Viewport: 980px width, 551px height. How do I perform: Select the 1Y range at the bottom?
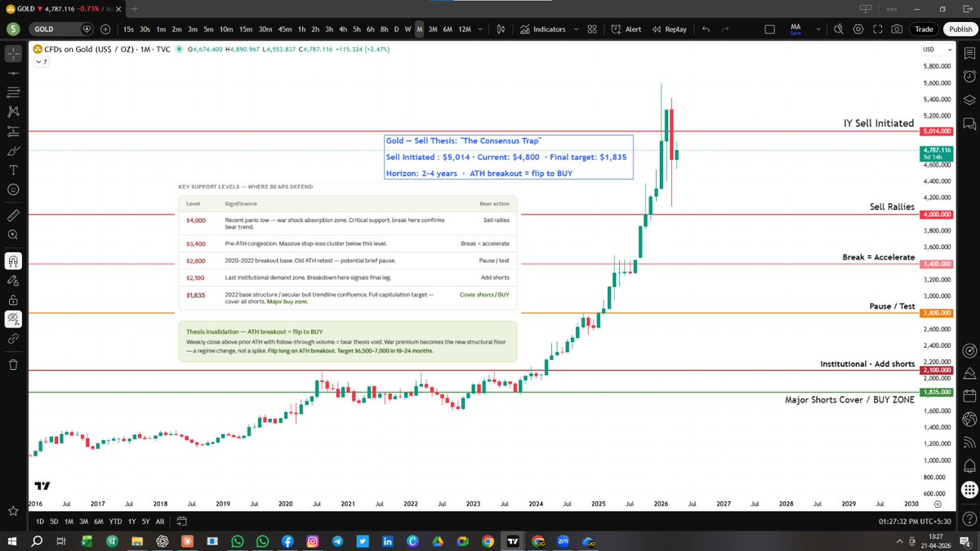pyautogui.click(x=132, y=520)
